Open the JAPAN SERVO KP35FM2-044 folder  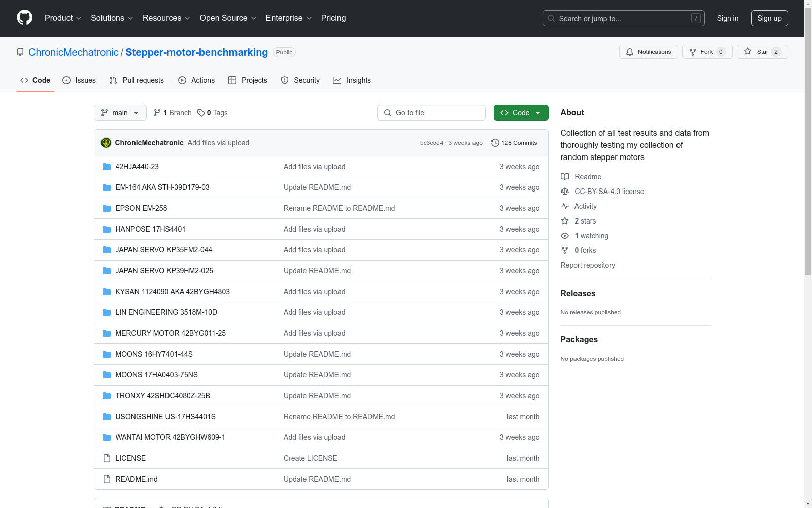tap(164, 250)
